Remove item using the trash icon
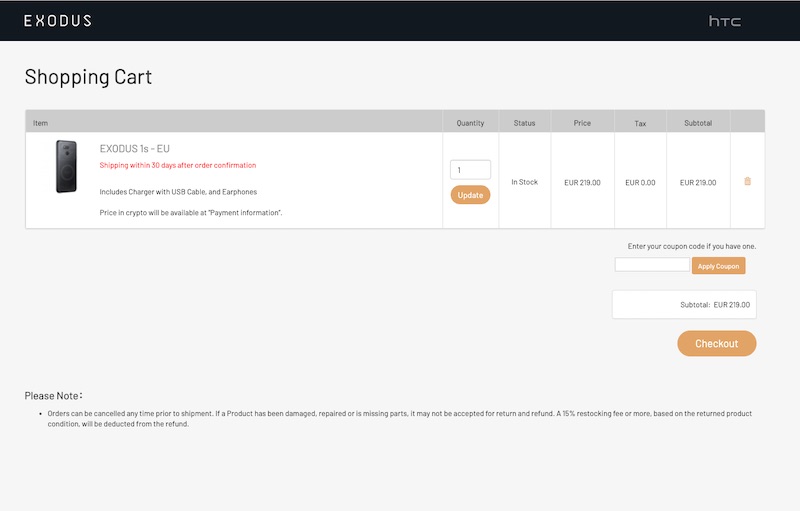The image size is (800, 511). [x=747, y=181]
